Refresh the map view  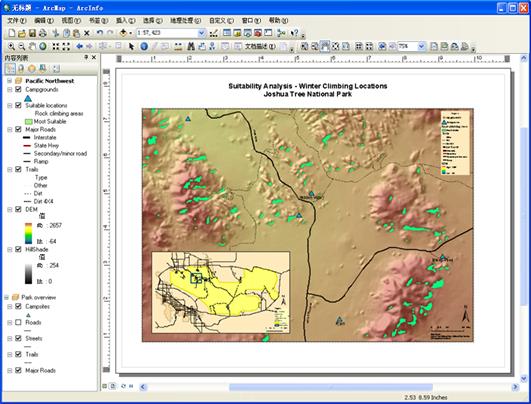pyautogui.click(x=123, y=386)
